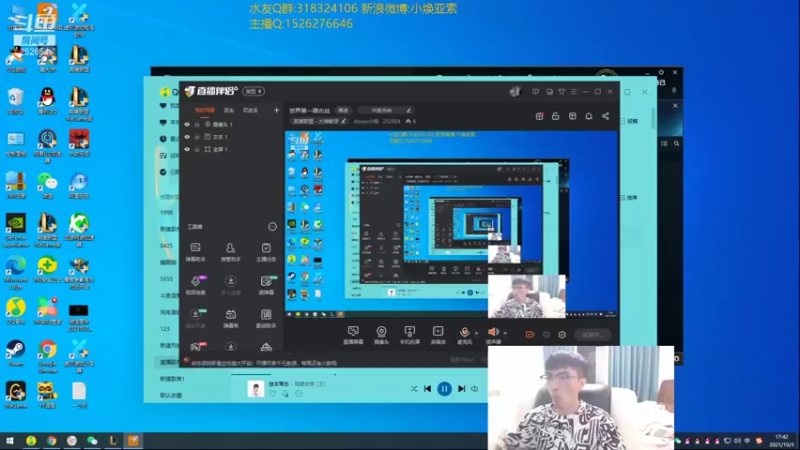Click the share icon in top toolbar
Screen dimensions: 800x450
[605, 116]
